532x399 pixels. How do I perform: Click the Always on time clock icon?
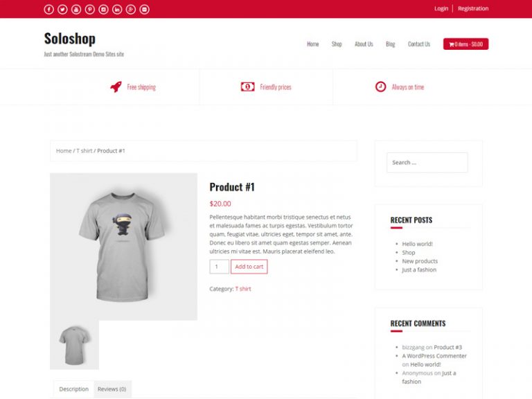tap(380, 87)
